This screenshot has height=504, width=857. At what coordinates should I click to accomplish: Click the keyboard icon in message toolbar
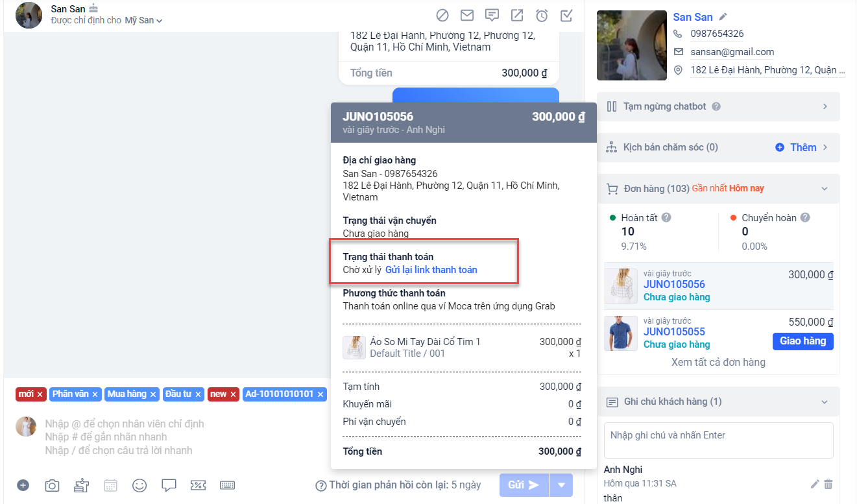(227, 485)
